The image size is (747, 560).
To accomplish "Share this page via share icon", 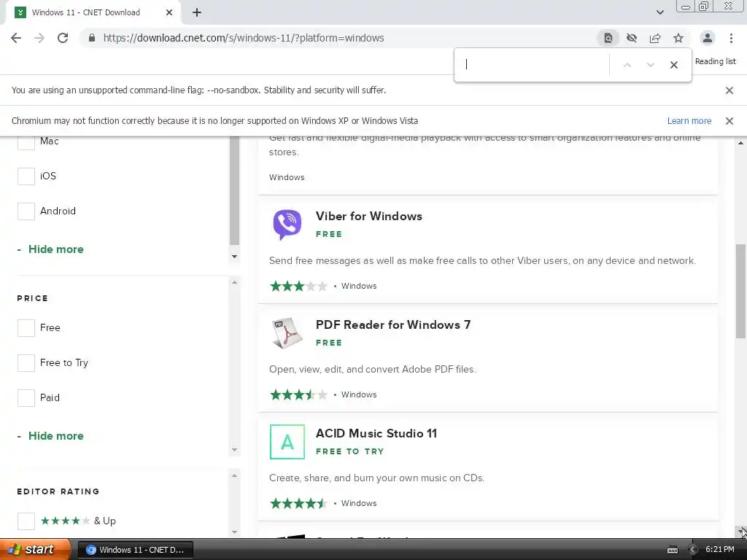I will [x=655, y=38].
